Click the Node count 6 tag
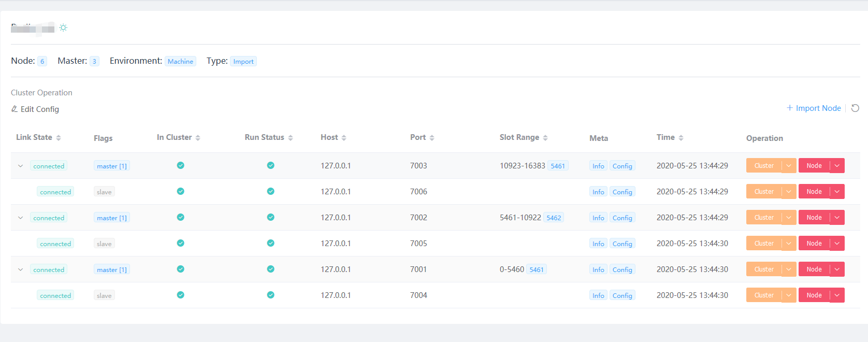The height and width of the screenshot is (342, 868). [x=42, y=61]
